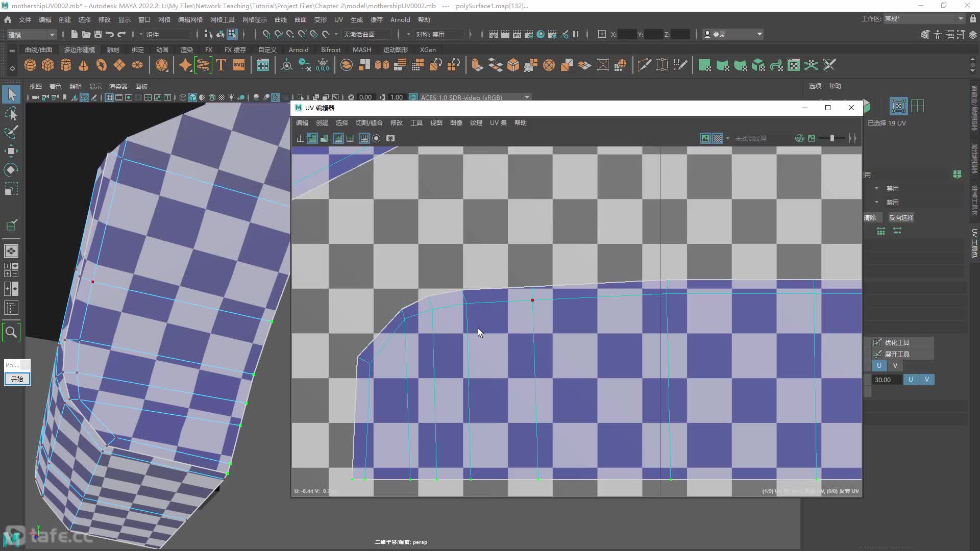The width and height of the screenshot is (980, 551).
Task: Click the SVG import shelf icon
Action: pyautogui.click(x=239, y=65)
